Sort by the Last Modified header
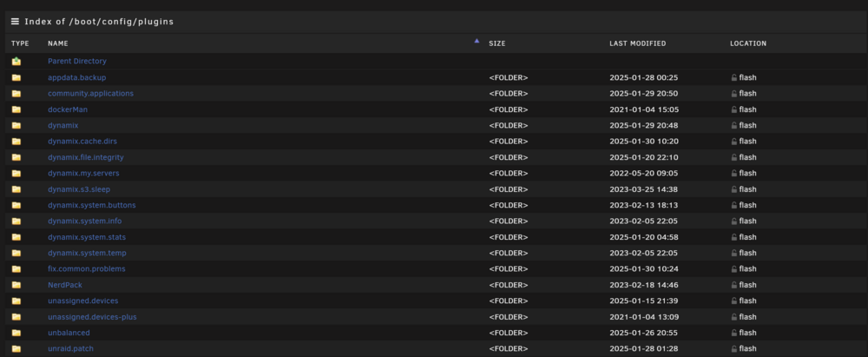 (x=638, y=43)
